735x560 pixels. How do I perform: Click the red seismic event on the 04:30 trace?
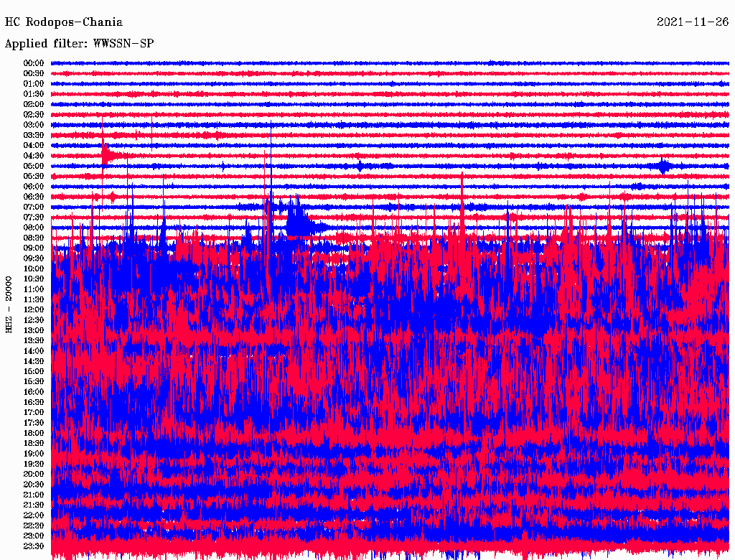pyautogui.click(x=108, y=154)
